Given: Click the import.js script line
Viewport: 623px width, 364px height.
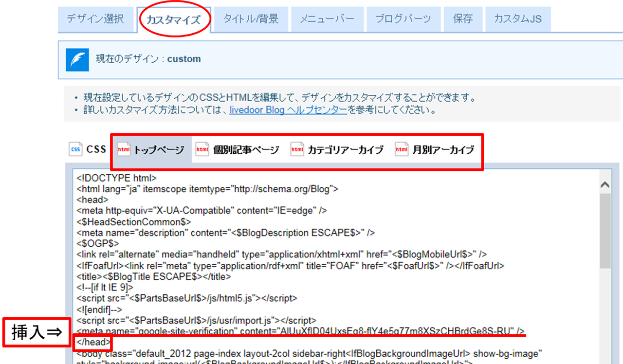Looking at the screenshot, I should click(197, 320).
